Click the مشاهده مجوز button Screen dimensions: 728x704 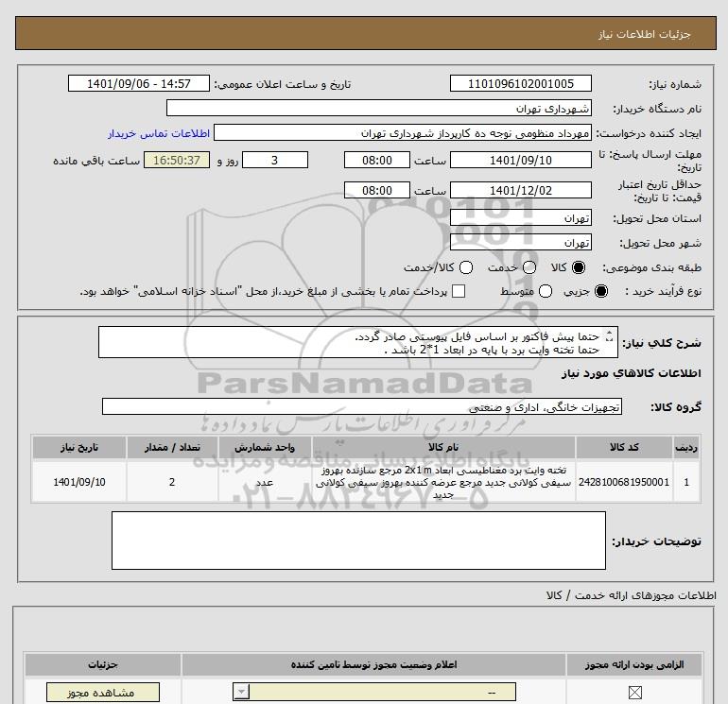(103, 693)
